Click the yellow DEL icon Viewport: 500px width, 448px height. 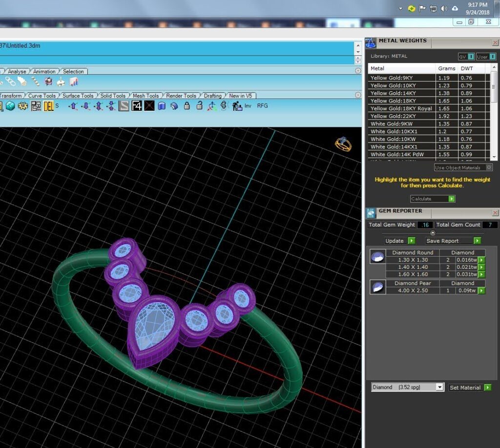(48, 106)
